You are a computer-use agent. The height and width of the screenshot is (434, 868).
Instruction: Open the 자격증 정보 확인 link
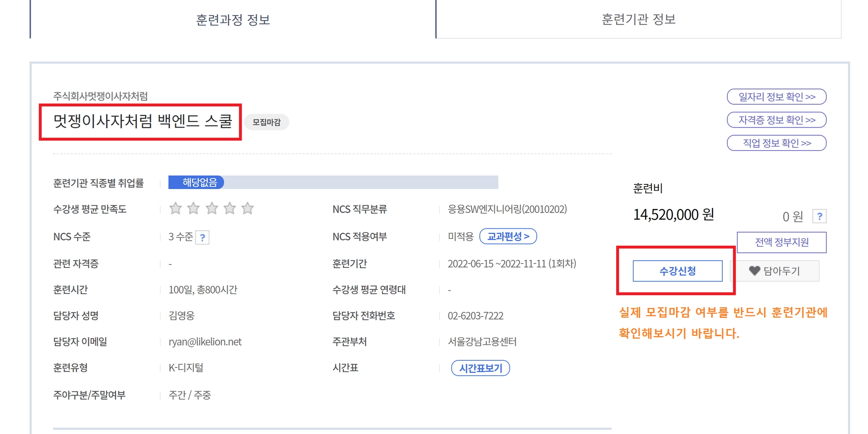click(x=776, y=120)
